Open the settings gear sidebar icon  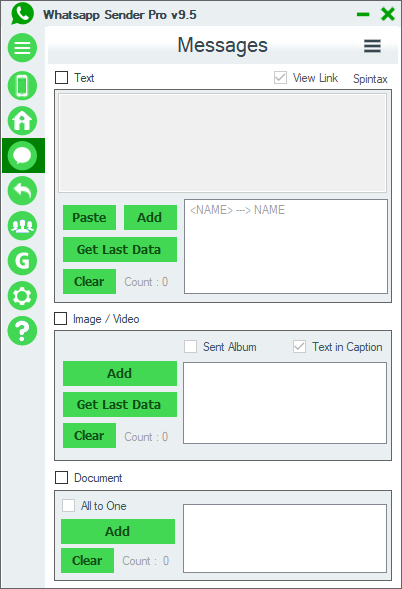22,296
